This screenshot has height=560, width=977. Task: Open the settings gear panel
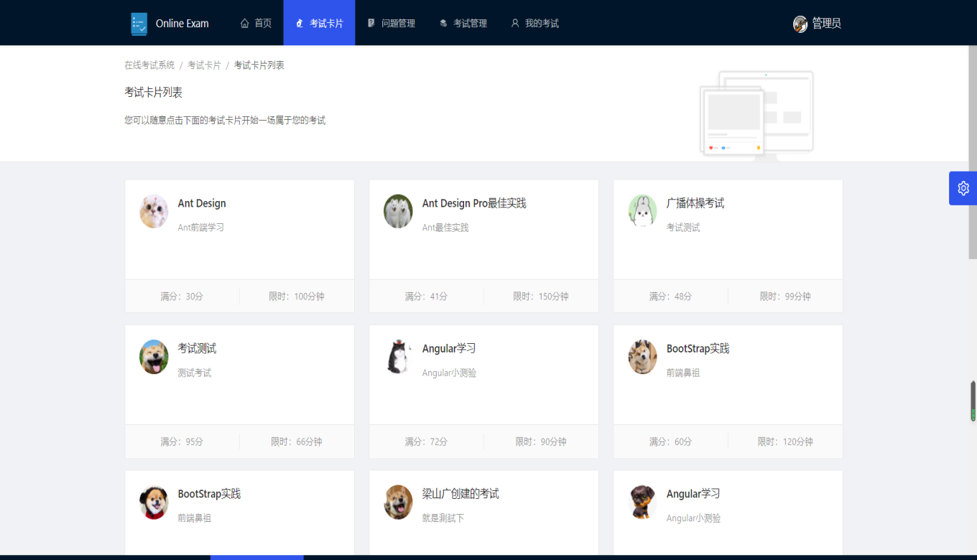[963, 188]
